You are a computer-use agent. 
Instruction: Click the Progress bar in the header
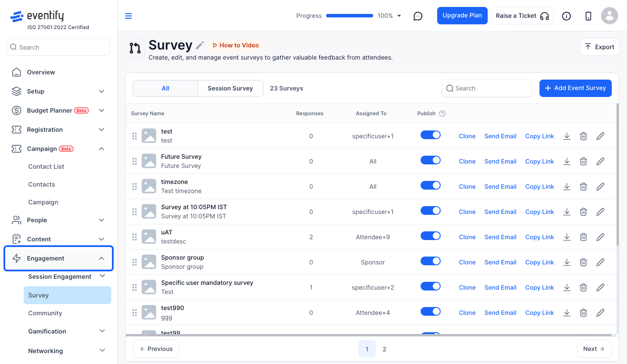[350, 16]
